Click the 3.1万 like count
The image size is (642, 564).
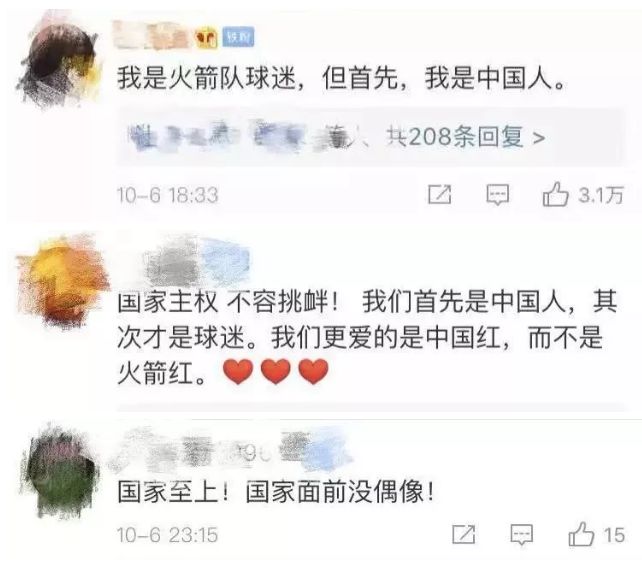(601, 195)
